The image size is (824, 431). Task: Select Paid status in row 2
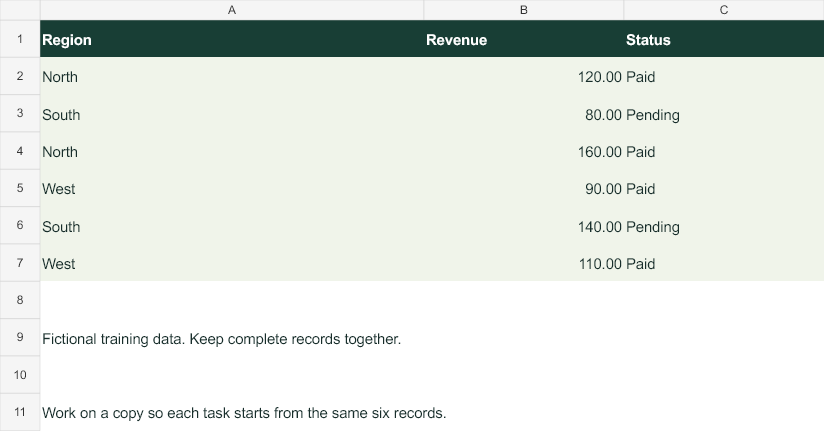click(724, 76)
